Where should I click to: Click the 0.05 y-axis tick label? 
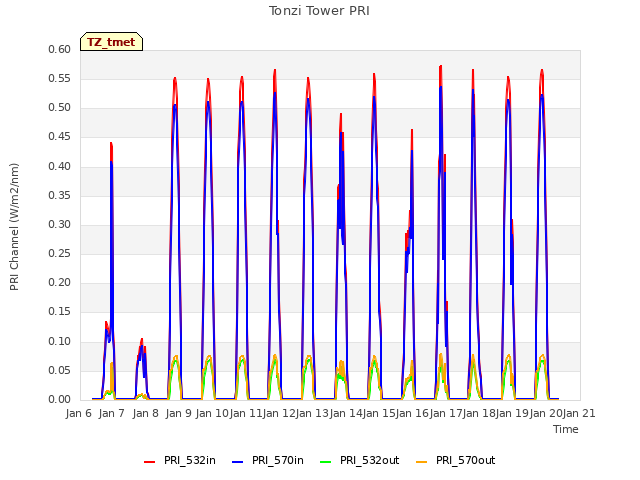(60, 371)
